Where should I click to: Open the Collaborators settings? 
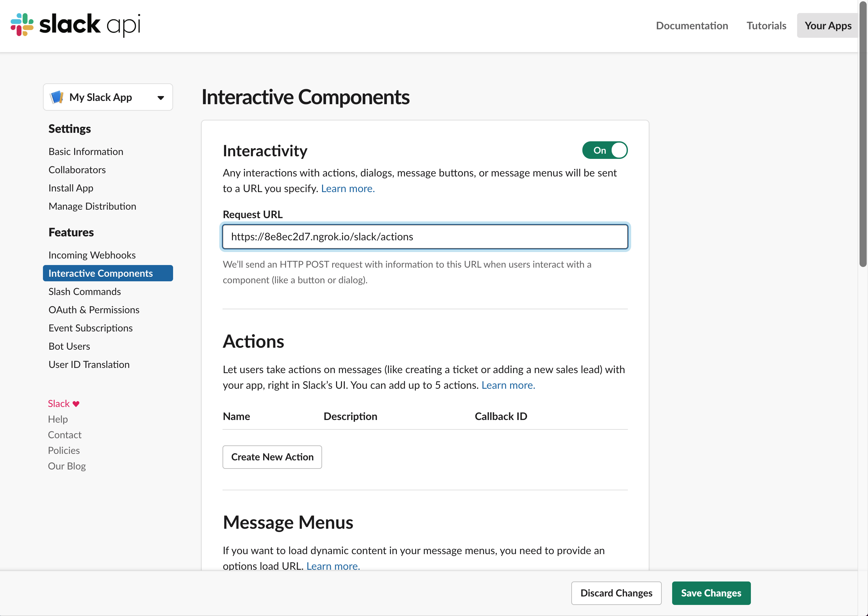[x=77, y=170]
